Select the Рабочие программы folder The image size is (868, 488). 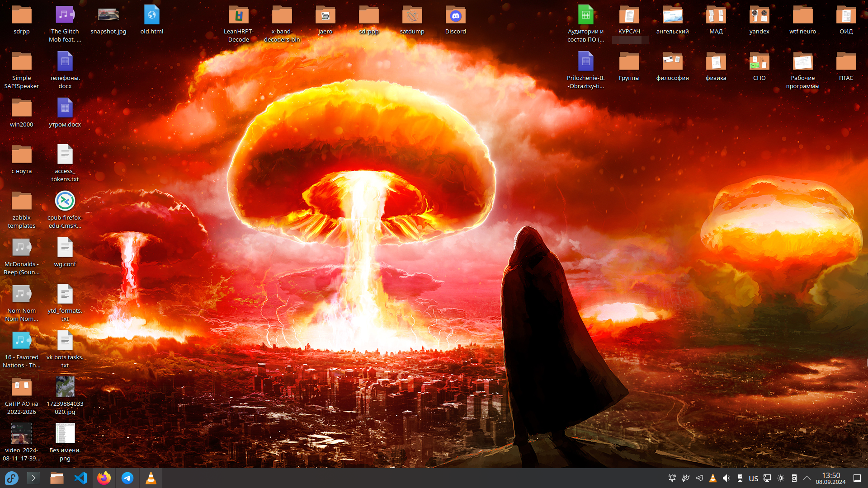[803, 70]
